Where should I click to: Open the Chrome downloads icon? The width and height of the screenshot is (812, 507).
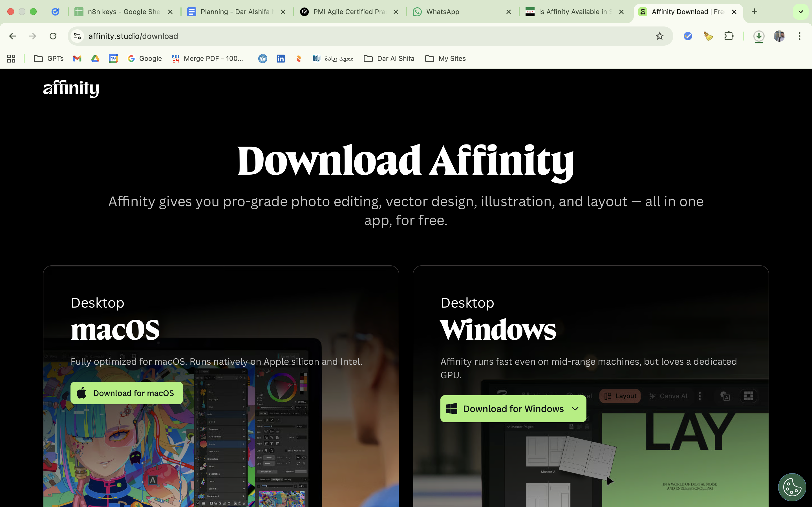(x=759, y=36)
